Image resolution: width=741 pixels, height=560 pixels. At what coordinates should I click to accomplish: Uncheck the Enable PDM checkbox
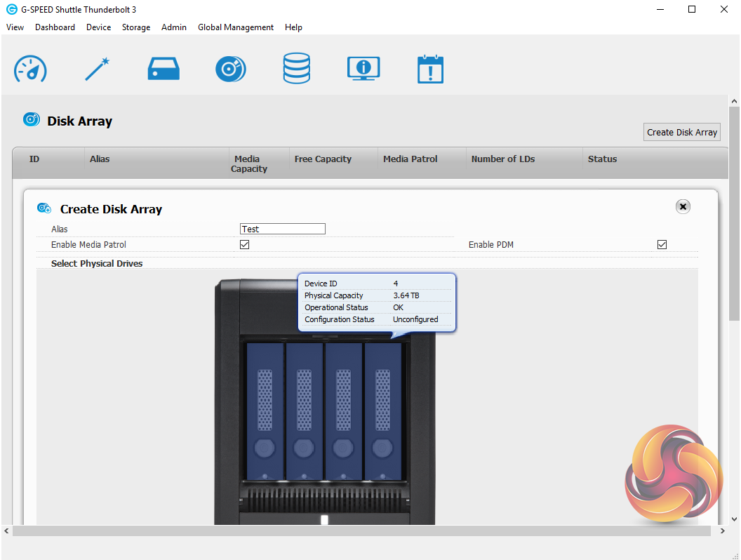click(x=662, y=245)
